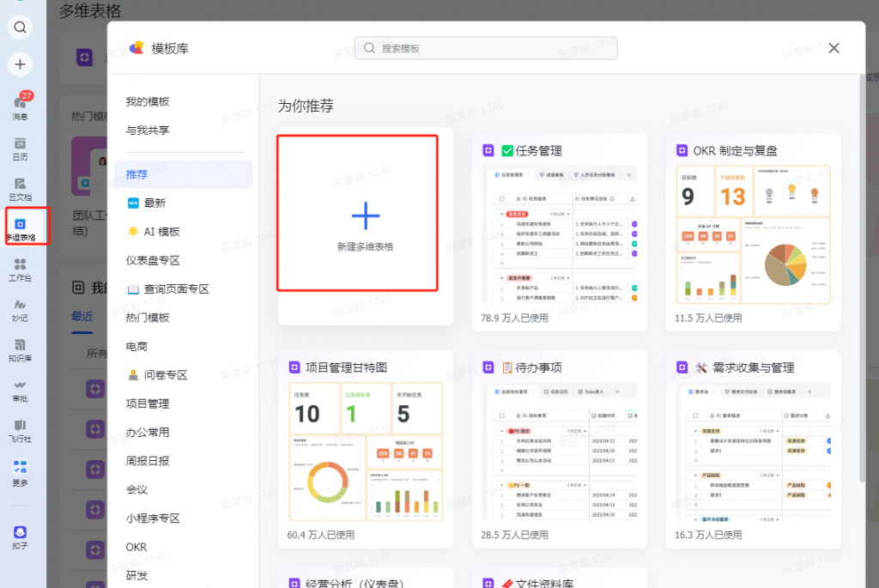Image resolution: width=879 pixels, height=588 pixels.
Task: Click the 经营分析（仪表盘）template title
Action: point(355,583)
